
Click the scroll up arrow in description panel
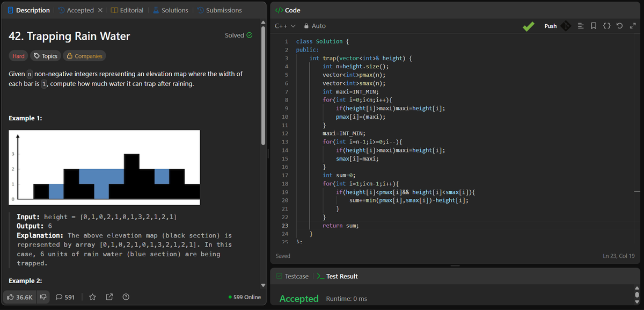pos(263,21)
